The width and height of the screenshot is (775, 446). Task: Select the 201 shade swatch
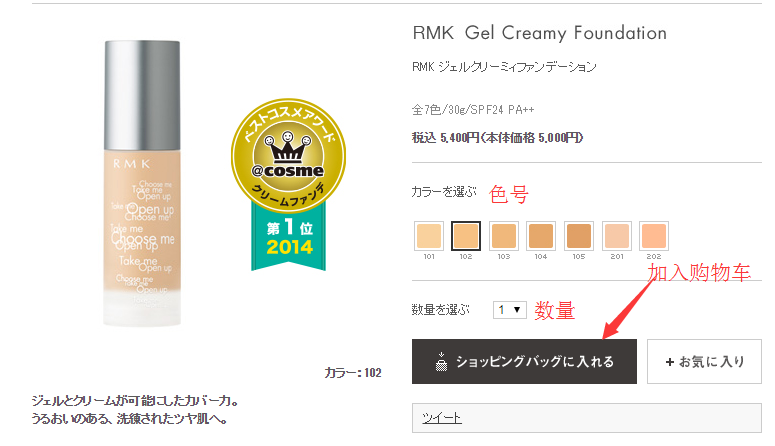617,236
